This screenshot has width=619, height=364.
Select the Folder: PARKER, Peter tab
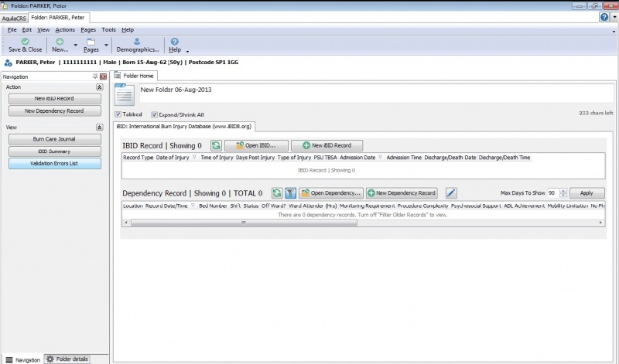58,17
